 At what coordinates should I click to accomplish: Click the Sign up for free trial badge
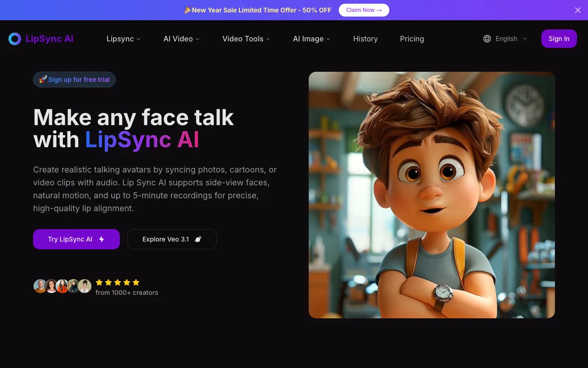(x=74, y=80)
